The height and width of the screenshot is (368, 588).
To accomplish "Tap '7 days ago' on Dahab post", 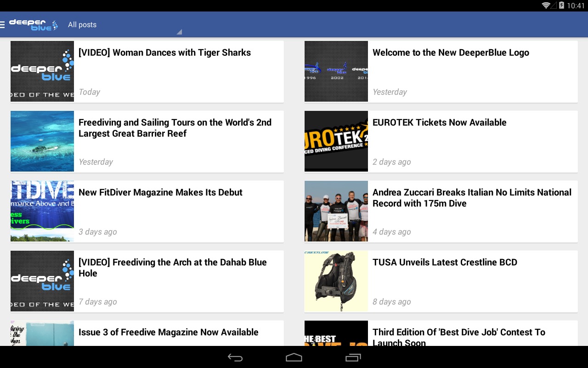I will click(x=98, y=302).
